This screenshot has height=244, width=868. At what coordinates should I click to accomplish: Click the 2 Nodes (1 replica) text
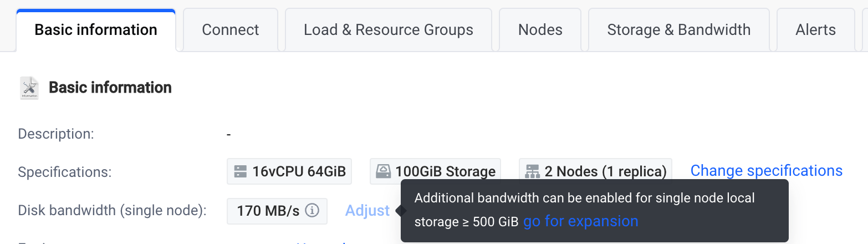coord(606,171)
